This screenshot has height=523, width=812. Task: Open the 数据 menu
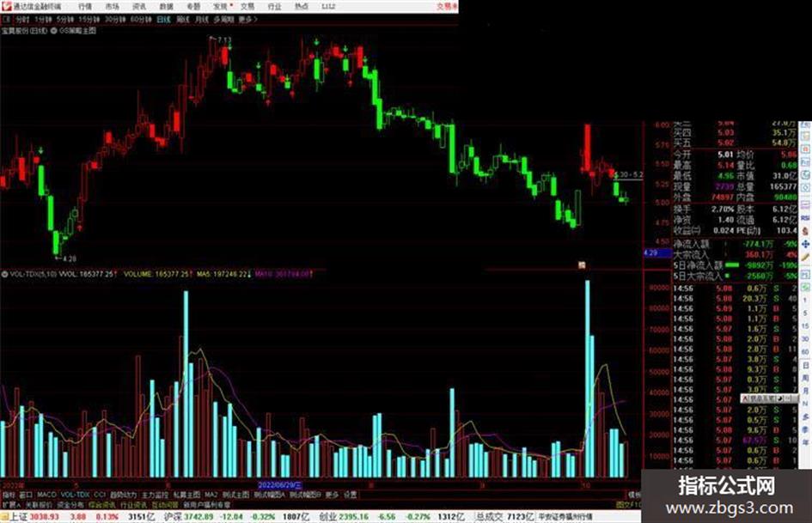166,6
